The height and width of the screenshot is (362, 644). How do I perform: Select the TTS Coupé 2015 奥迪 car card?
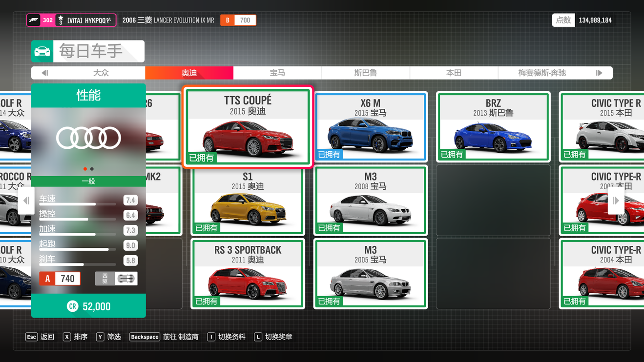(248, 127)
